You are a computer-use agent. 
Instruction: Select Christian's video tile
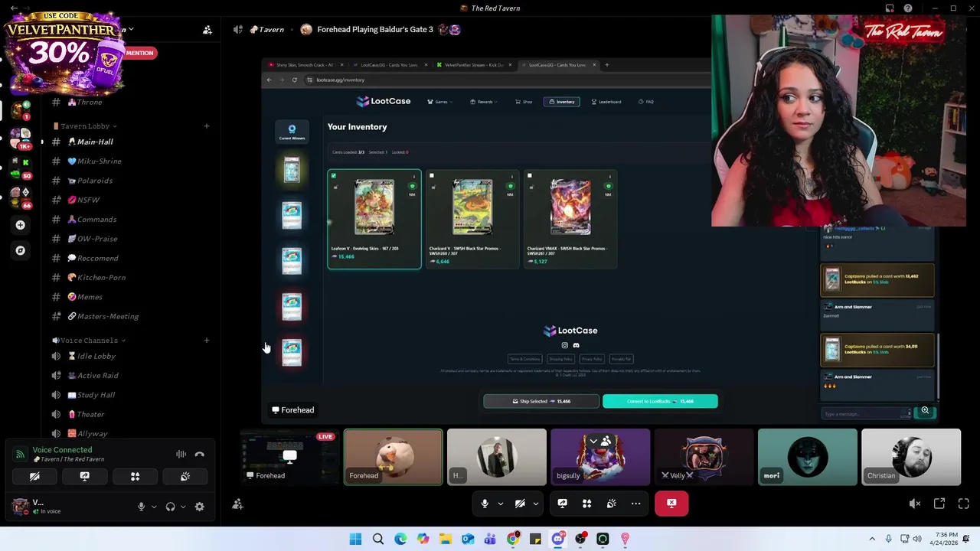click(911, 457)
